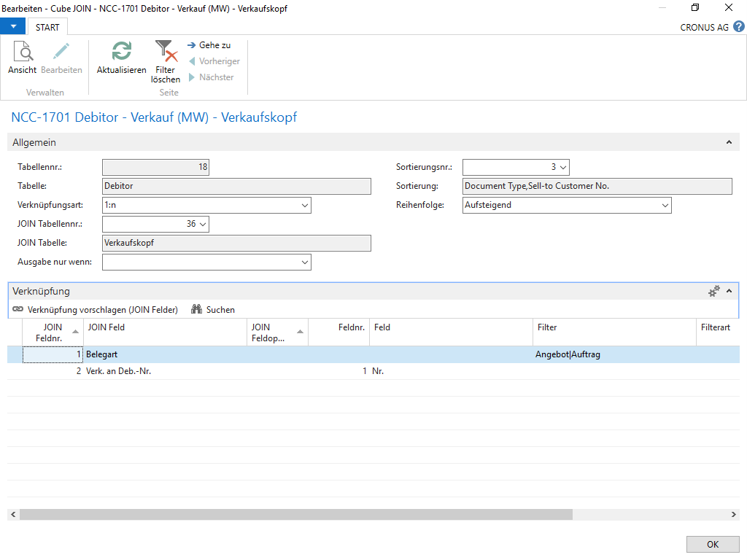Close the window
The width and height of the screenshot is (747, 560).
(729, 7)
